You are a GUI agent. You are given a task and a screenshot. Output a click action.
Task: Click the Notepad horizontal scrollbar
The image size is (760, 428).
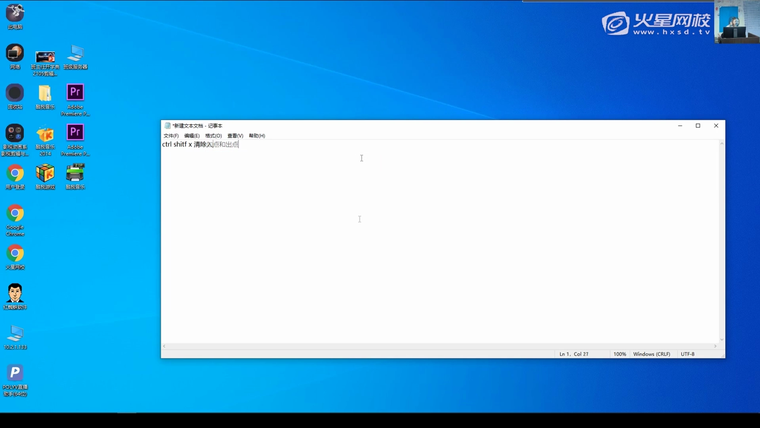point(440,345)
